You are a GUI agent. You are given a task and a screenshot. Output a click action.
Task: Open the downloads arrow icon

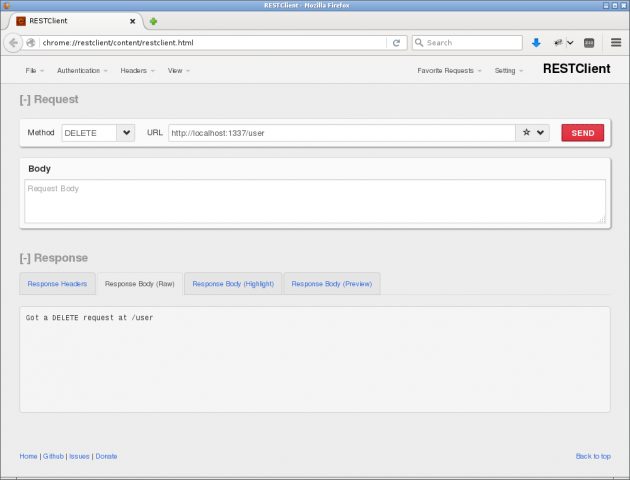536,43
